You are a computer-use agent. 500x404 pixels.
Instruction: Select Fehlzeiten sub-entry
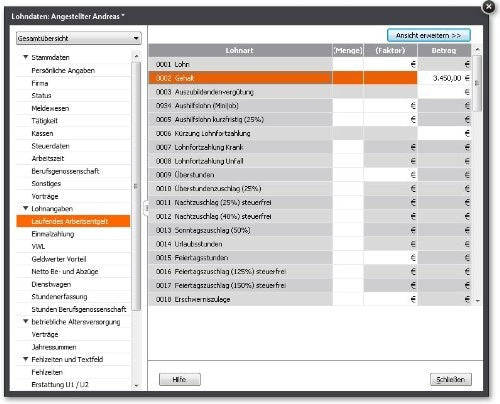pyautogui.click(x=73, y=372)
